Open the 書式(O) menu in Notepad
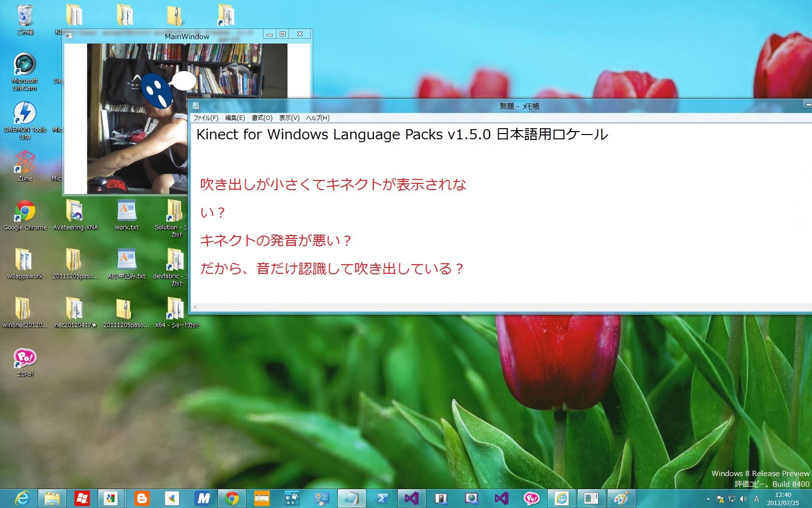This screenshot has height=508, width=812. [x=262, y=118]
